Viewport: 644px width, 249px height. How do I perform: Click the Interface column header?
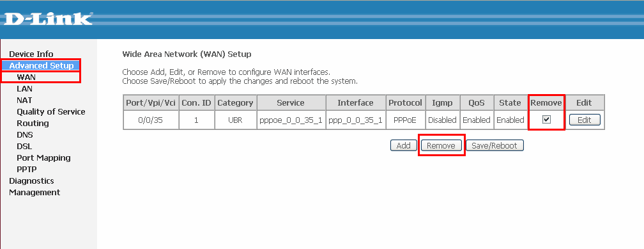(355, 103)
